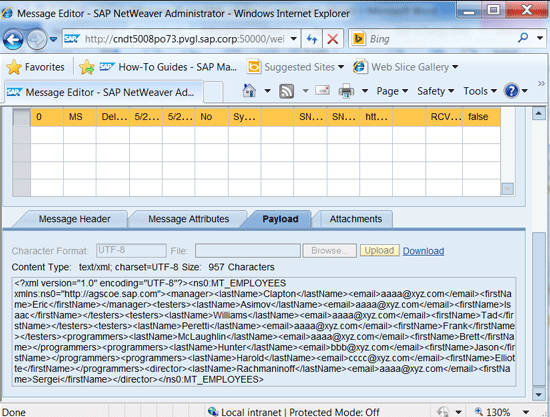
Task: Open the 130% zoom level dropdown
Action: click(526, 411)
